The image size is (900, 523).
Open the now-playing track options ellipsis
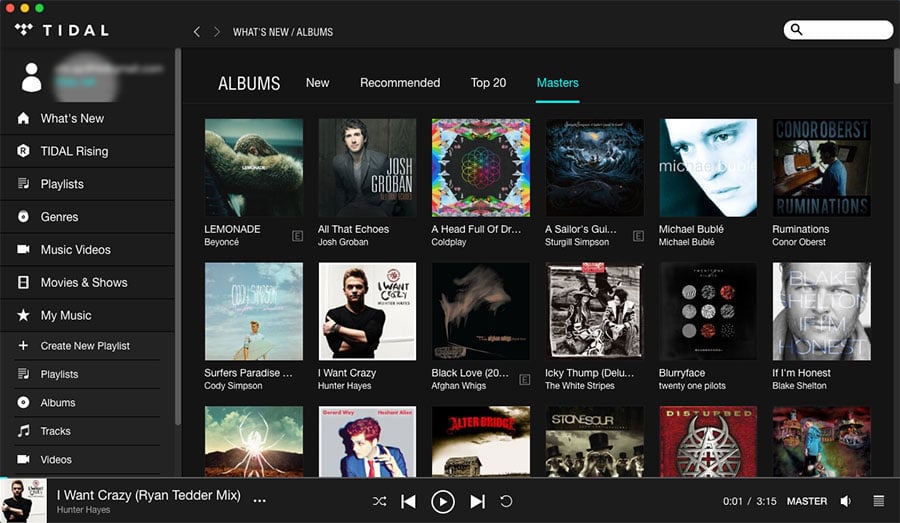259,501
